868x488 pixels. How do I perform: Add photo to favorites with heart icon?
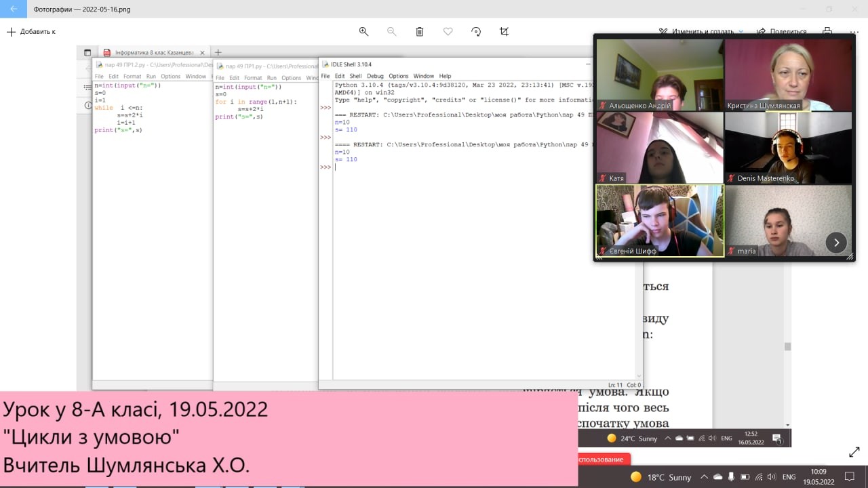coord(448,31)
